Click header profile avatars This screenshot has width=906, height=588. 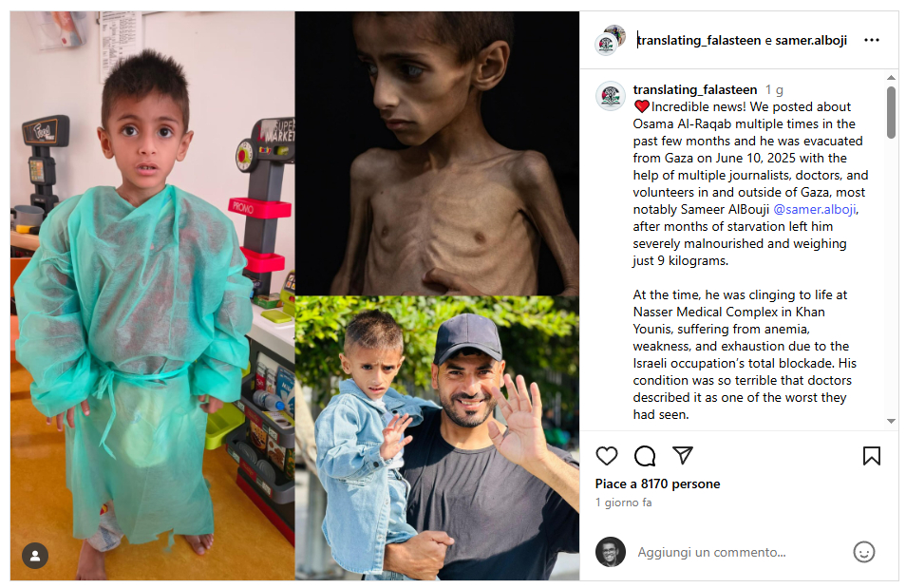point(610,40)
